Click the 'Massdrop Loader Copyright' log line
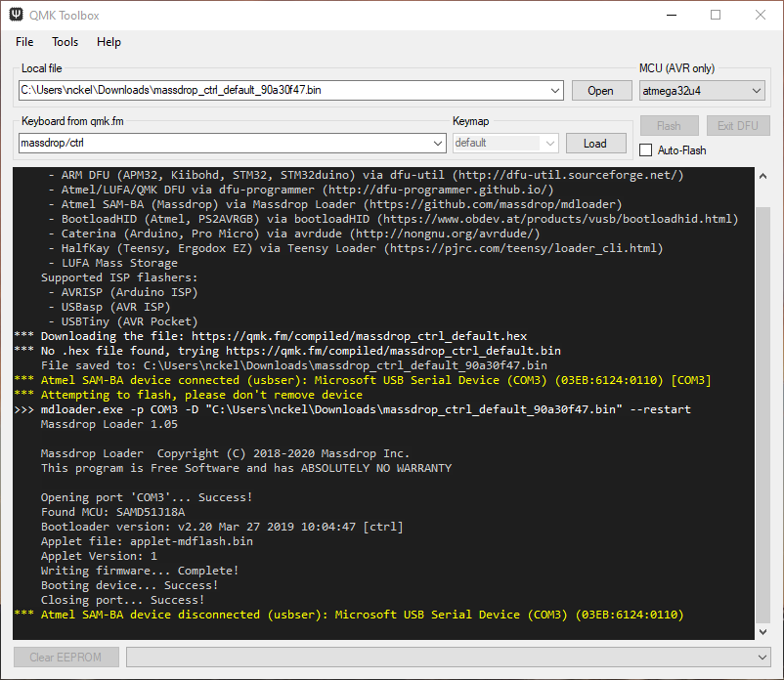Viewport: 784px width, 680px height. [x=225, y=453]
